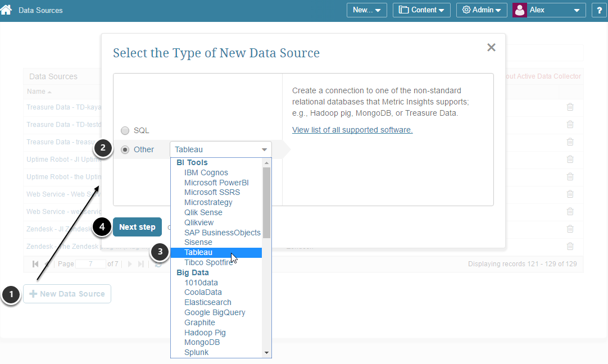Click the Next step button

coord(137,227)
